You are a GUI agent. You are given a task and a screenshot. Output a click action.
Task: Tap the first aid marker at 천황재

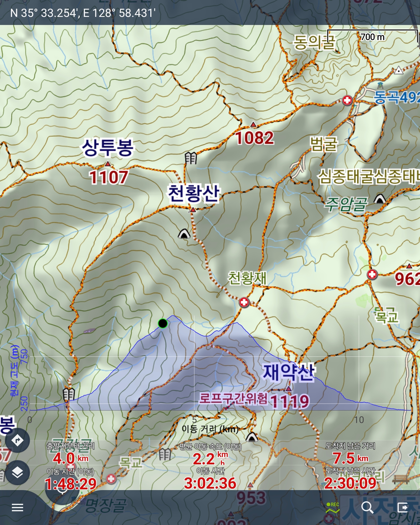tap(244, 302)
